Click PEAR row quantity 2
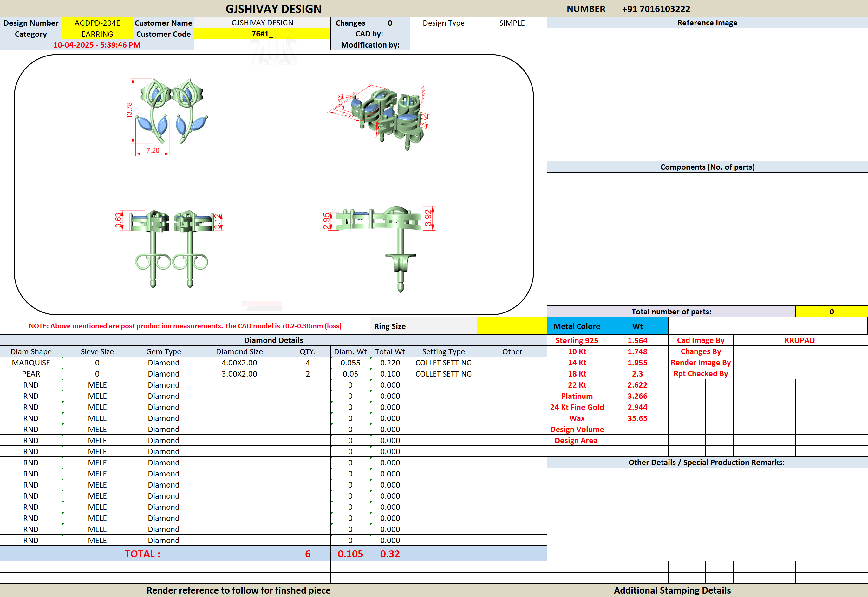Screen dimensions: 868x597 tap(307, 374)
